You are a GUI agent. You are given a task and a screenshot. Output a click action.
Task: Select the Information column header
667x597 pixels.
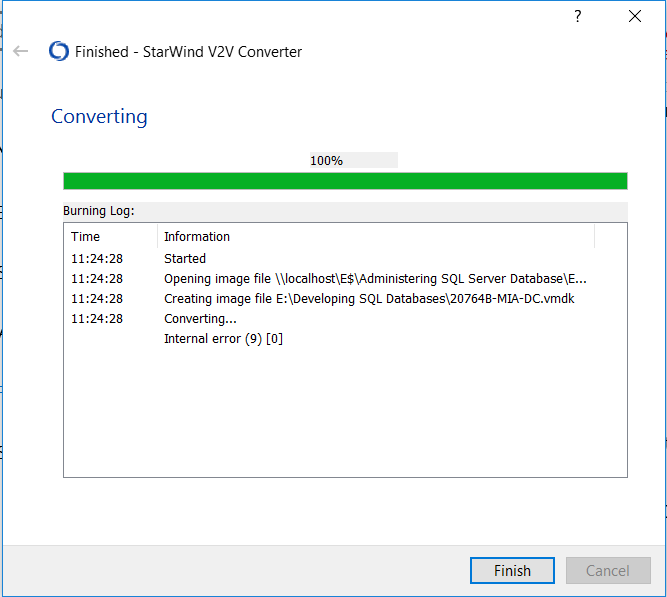click(x=376, y=236)
